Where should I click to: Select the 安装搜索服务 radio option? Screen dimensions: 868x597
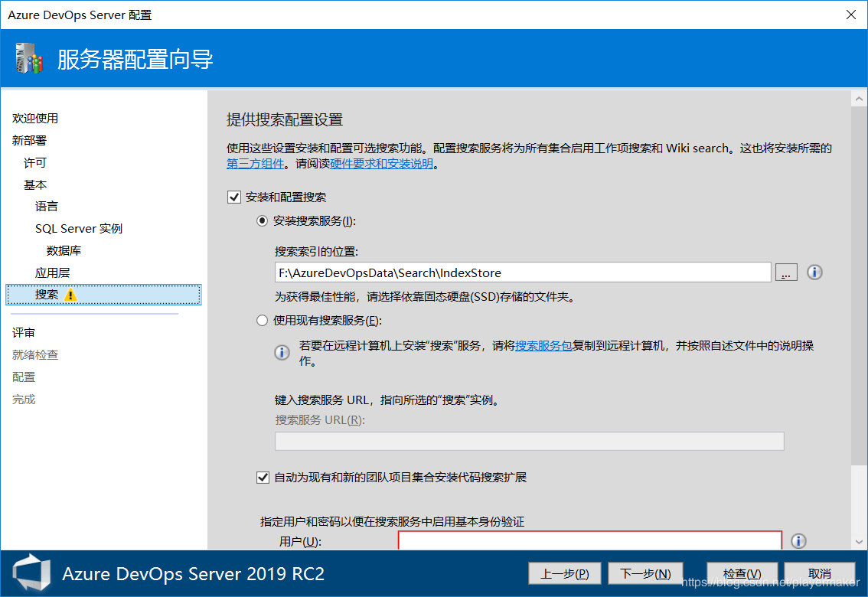(x=263, y=220)
